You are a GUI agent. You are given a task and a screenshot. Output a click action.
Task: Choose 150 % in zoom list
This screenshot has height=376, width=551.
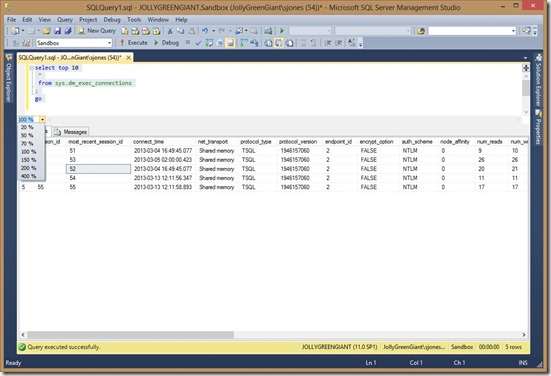click(x=28, y=160)
